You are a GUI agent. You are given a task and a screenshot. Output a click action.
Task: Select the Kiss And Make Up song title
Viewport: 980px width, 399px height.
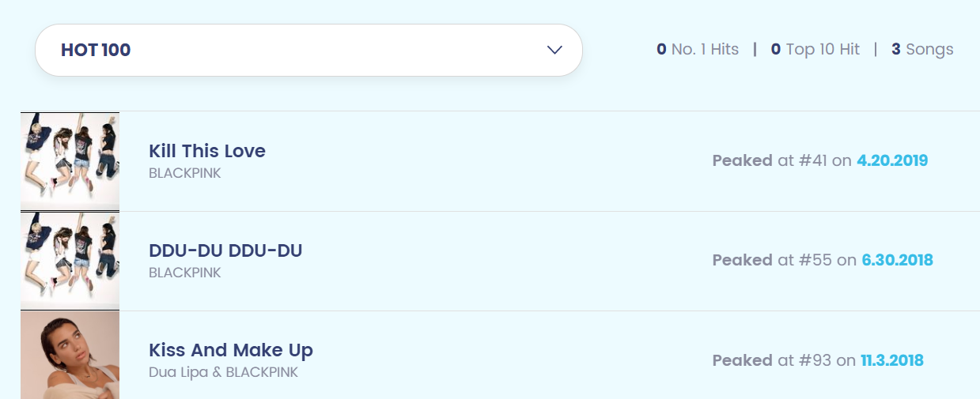[231, 350]
